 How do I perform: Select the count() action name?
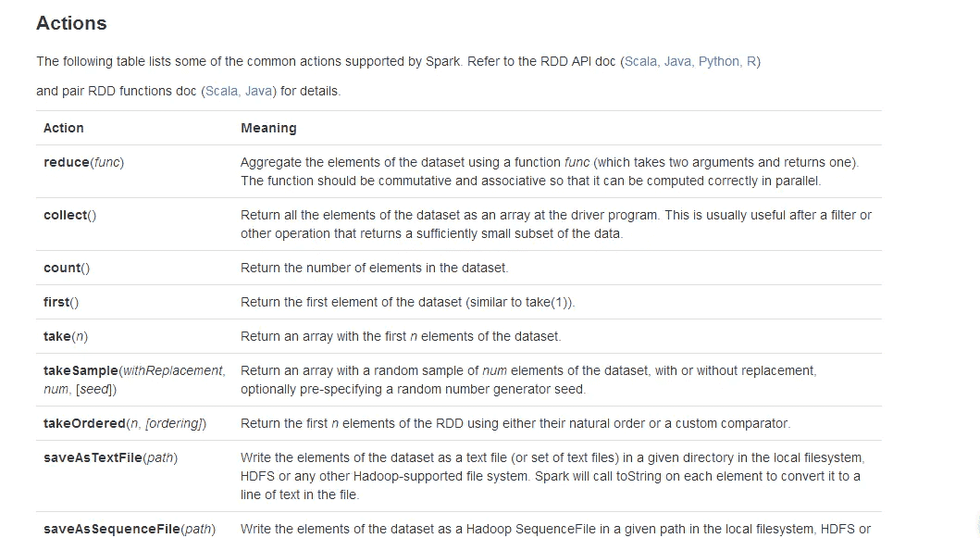67,268
